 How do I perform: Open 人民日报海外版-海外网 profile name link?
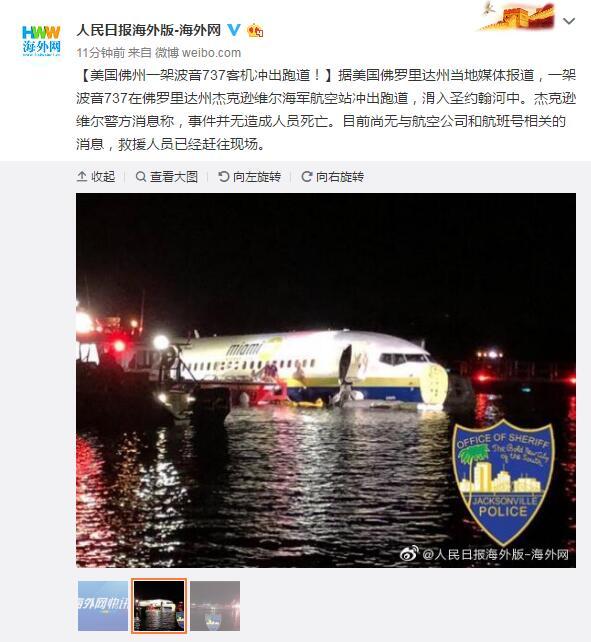pyautogui.click(x=149, y=30)
